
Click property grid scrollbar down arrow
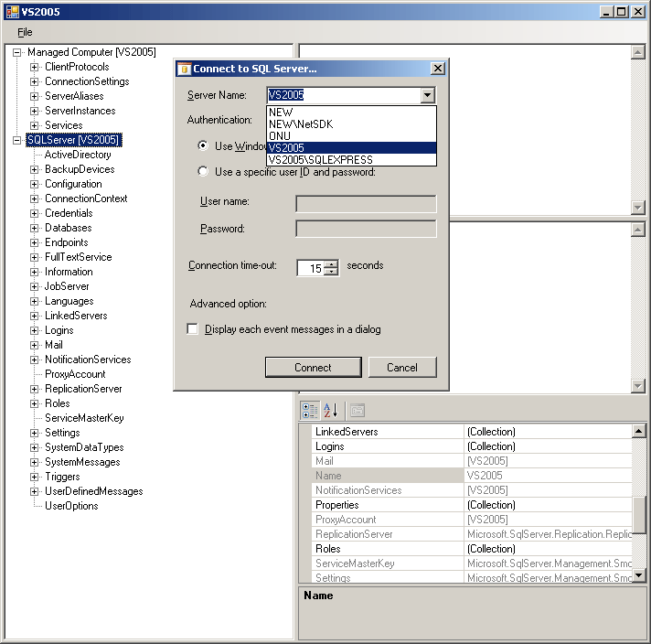638,575
